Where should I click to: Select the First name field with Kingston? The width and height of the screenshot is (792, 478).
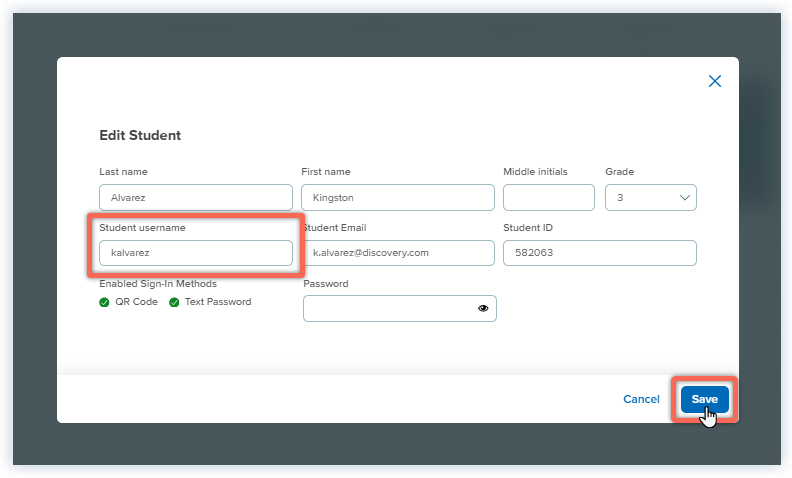coord(397,198)
